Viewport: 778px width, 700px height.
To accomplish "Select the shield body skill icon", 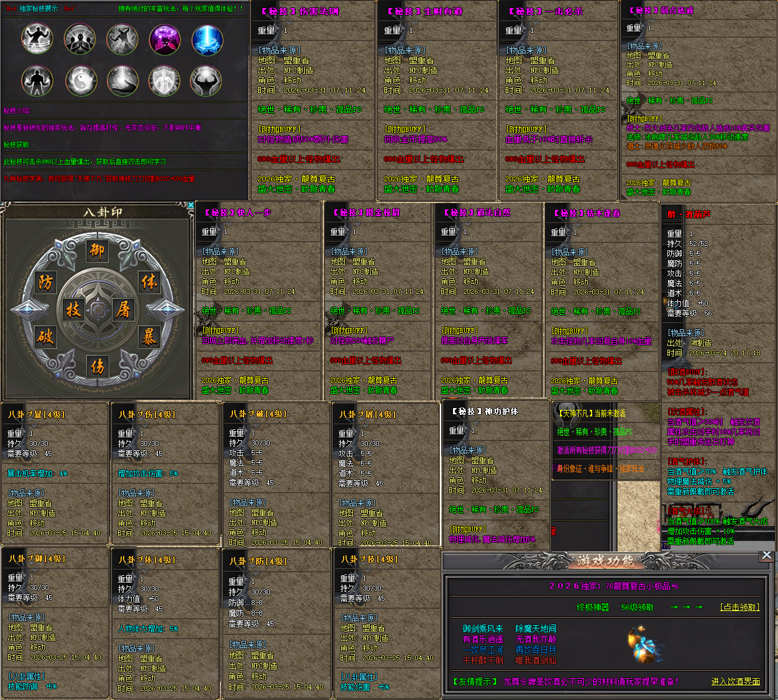I will coord(164,81).
